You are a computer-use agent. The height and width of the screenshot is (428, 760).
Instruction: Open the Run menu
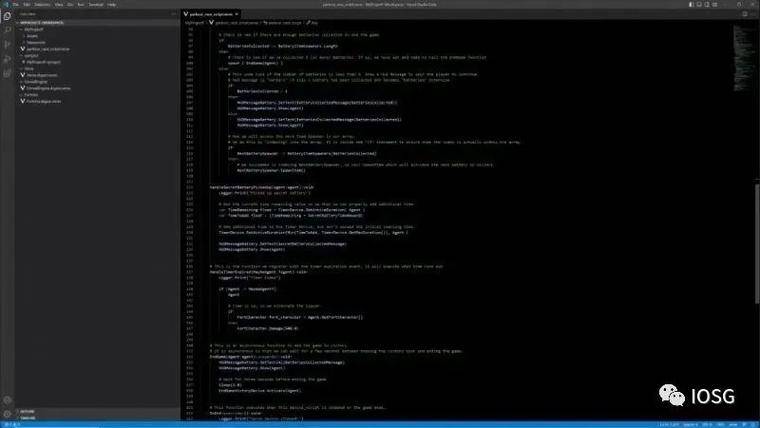pos(80,4)
